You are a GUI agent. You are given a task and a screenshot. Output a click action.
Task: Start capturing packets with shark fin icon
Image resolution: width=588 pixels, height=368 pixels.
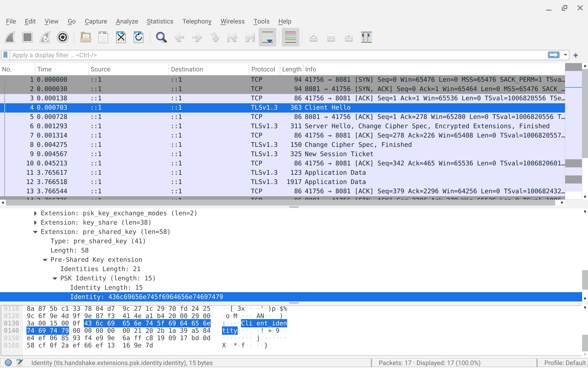point(10,37)
